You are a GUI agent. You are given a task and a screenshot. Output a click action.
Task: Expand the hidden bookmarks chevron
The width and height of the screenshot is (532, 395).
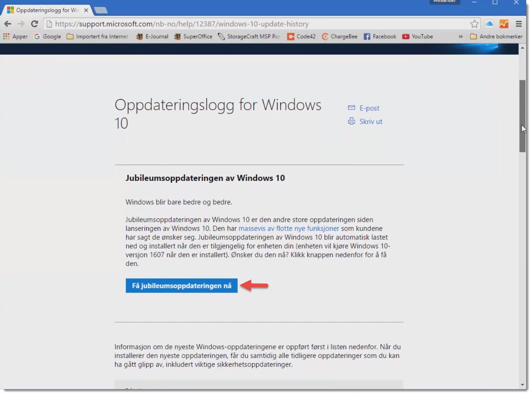point(460,37)
